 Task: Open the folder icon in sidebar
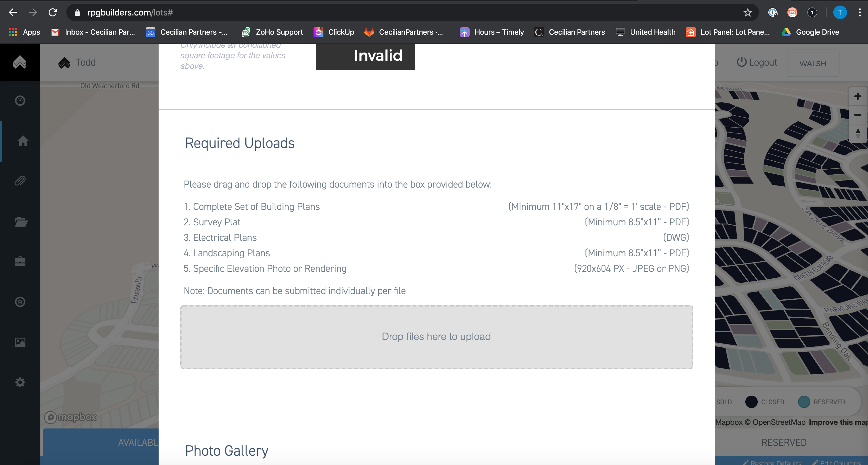point(21,222)
